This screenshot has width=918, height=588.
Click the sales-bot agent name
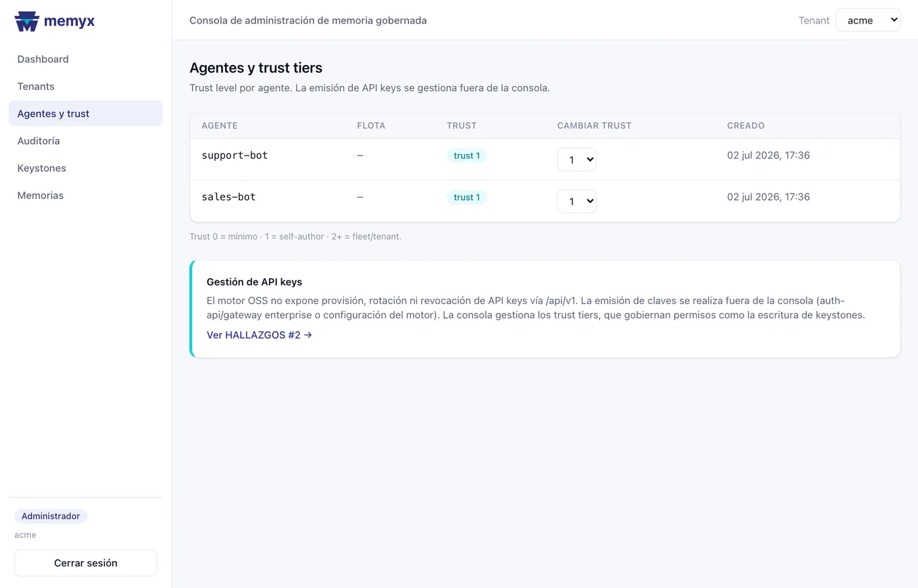(229, 197)
